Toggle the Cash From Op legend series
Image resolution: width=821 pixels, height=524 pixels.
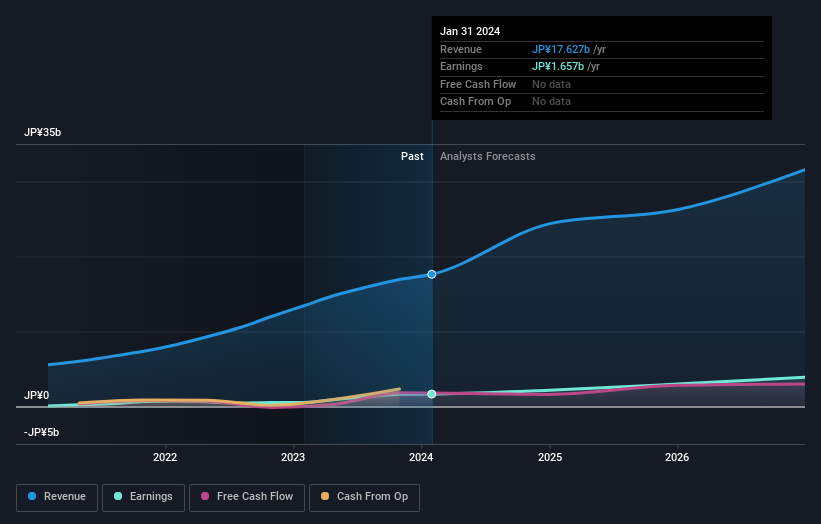364,497
